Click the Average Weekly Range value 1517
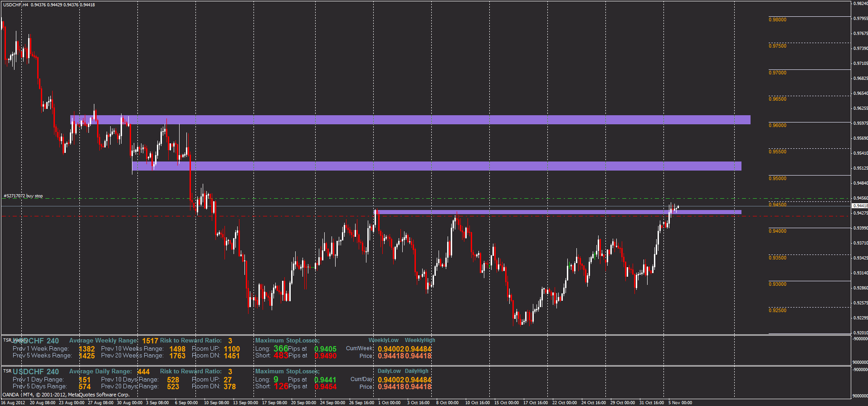 click(150, 341)
